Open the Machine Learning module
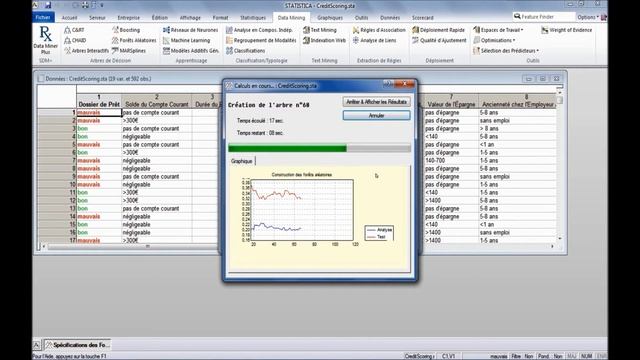 187,40
